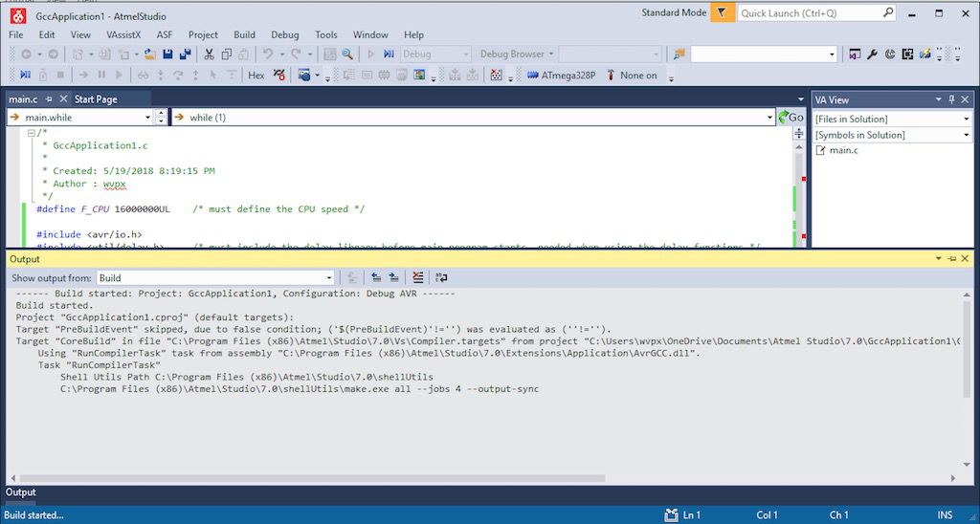
Task: Open file using the folder icon
Action: point(149,55)
